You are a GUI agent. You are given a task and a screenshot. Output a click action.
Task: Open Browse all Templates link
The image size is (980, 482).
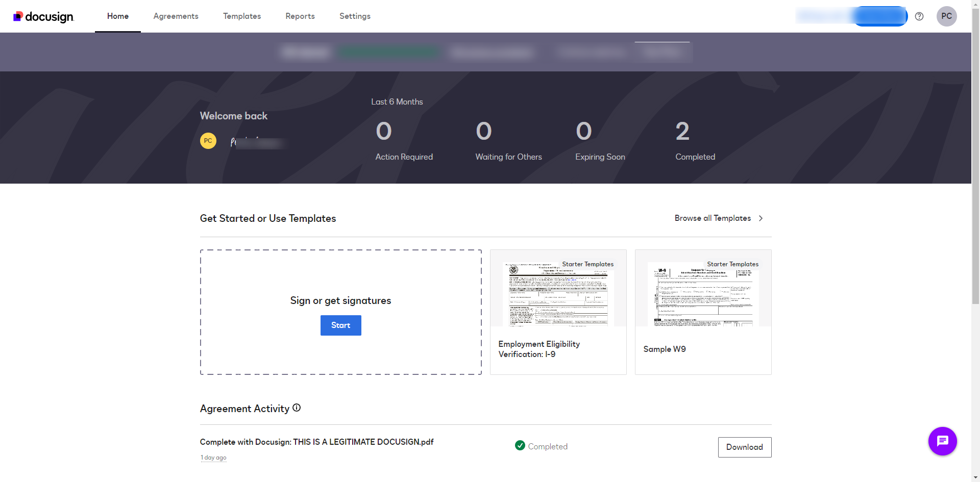click(713, 218)
